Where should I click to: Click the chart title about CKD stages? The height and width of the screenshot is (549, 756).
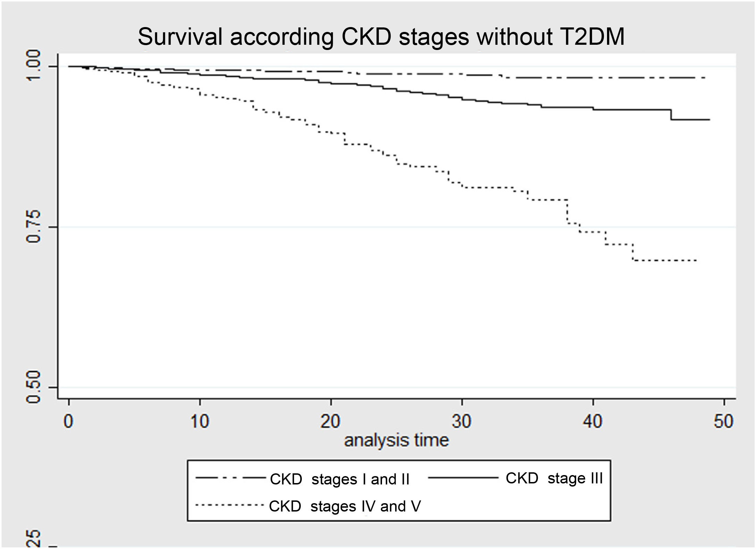click(x=381, y=37)
